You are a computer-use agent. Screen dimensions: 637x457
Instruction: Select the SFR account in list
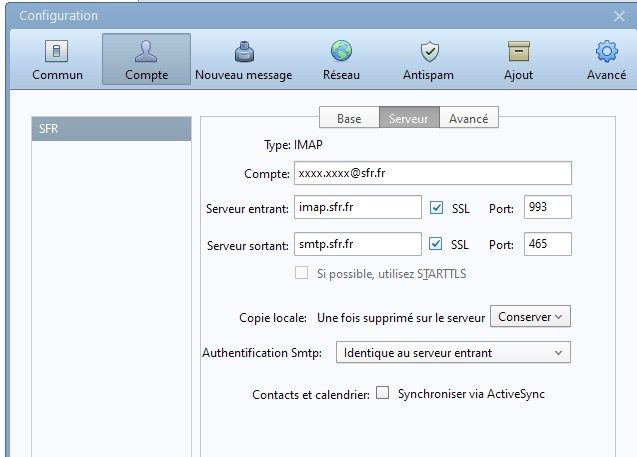click(x=111, y=129)
